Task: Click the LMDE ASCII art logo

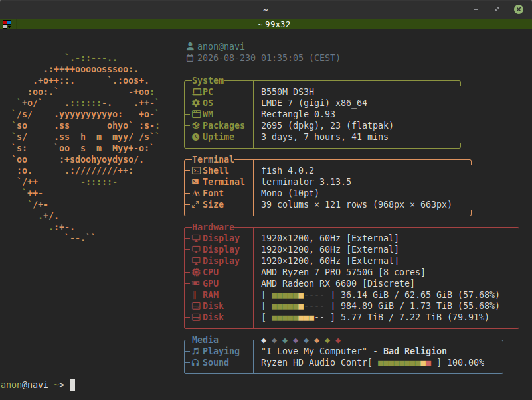Action: pos(86,147)
